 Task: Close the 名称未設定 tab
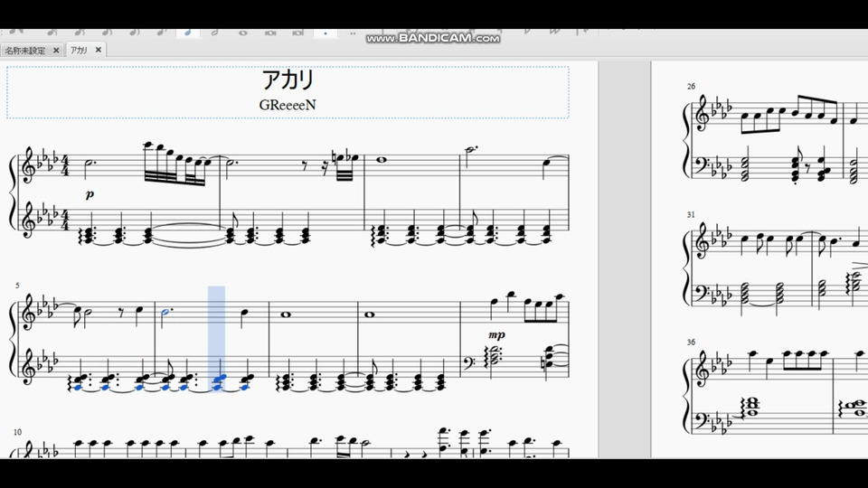(56, 51)
